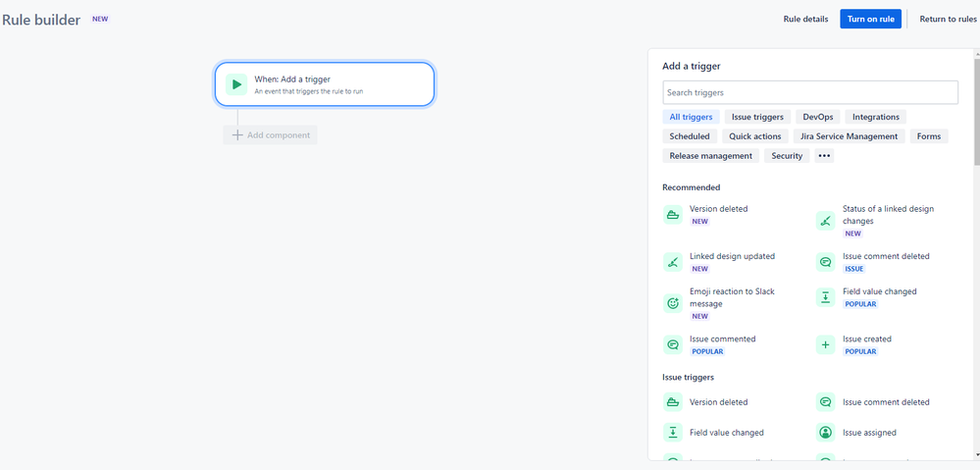Click Issue commented speech bubble icon

pyautogui.click(x=673, y=344)
